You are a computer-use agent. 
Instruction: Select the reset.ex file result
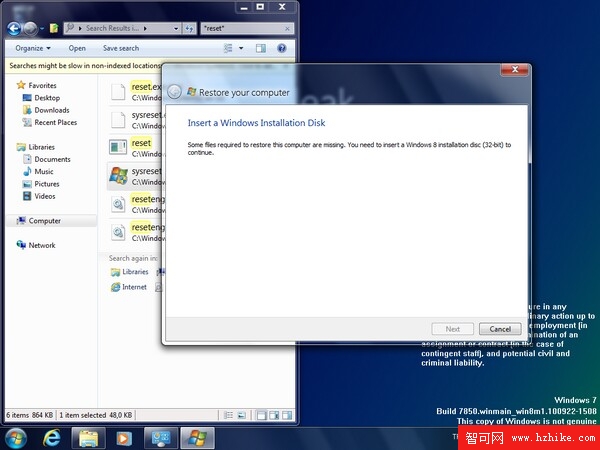coord(134,92)
